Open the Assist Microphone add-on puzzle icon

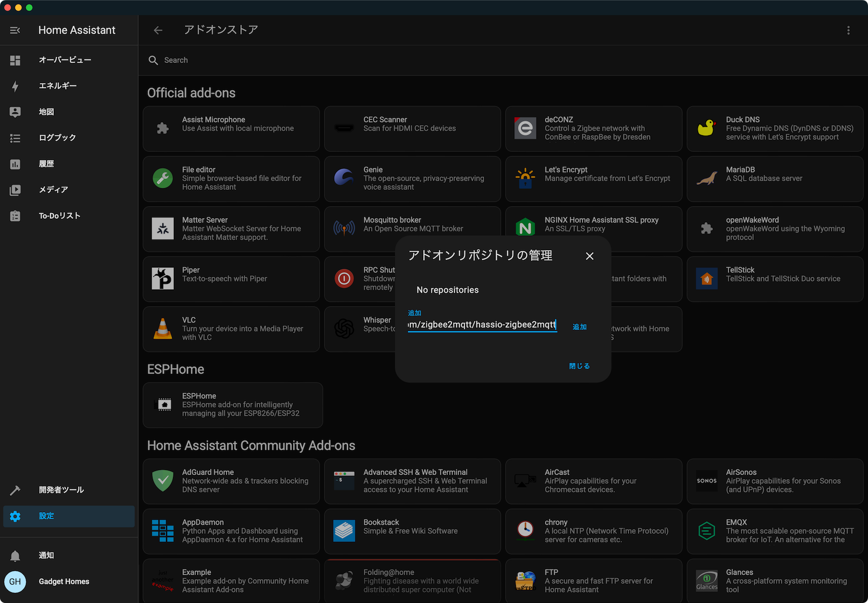click(163, 128)
